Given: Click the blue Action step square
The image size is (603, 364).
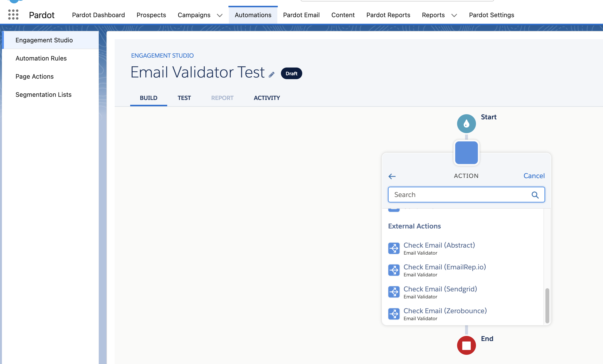Looking at the screenshot, I should 466,152.
